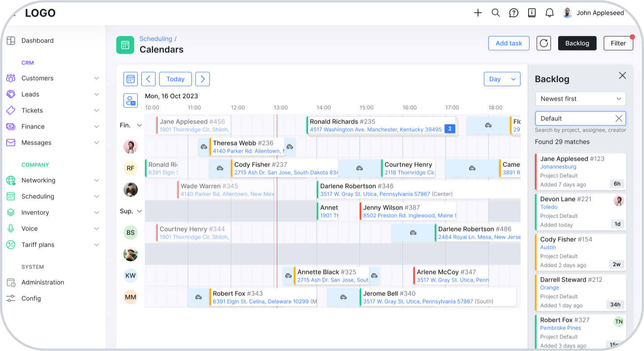The height and width of the screenshot is (351, 644).
Task: Open notifications bell icon
Action: click(549, 13)
